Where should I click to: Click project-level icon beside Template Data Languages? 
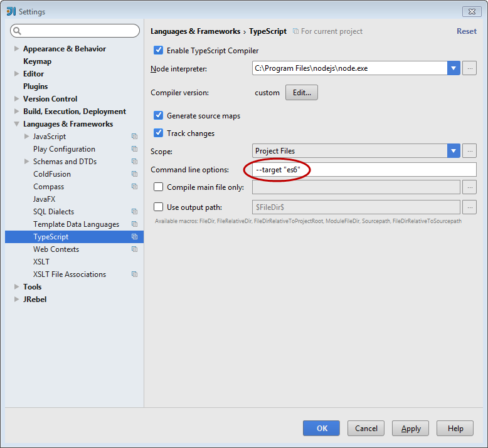134,224
